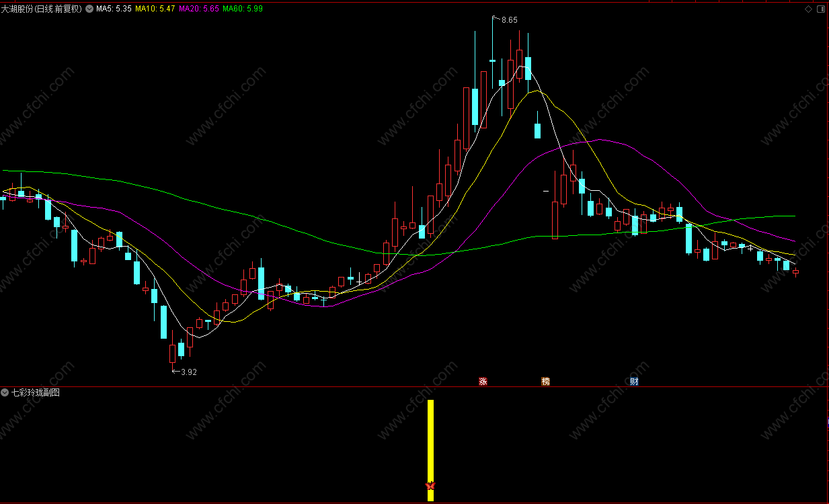
Task: Select the MA5: 5.35 indicator label
Action: coord(114,9)
